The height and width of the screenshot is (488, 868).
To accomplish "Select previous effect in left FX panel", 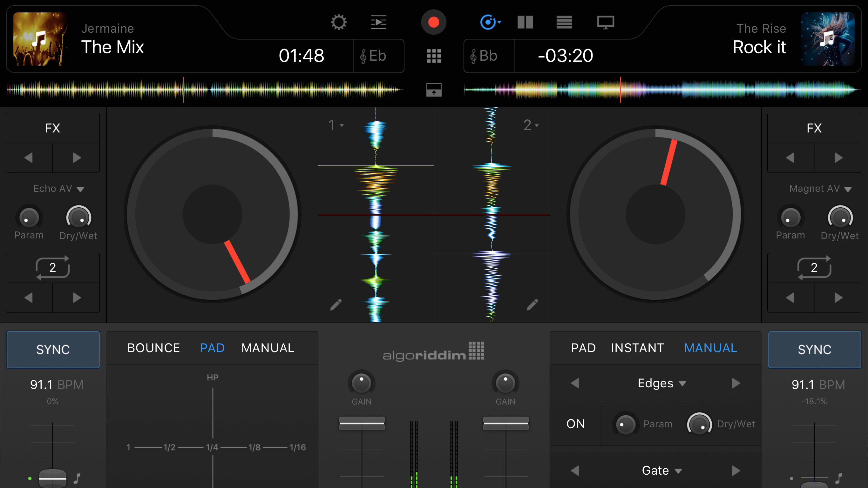I will [29, 157].
